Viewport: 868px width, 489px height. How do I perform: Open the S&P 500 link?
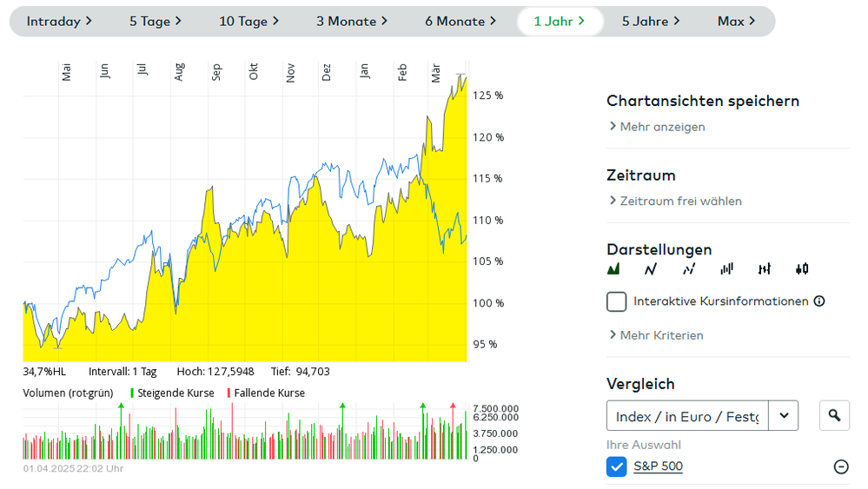658,466
